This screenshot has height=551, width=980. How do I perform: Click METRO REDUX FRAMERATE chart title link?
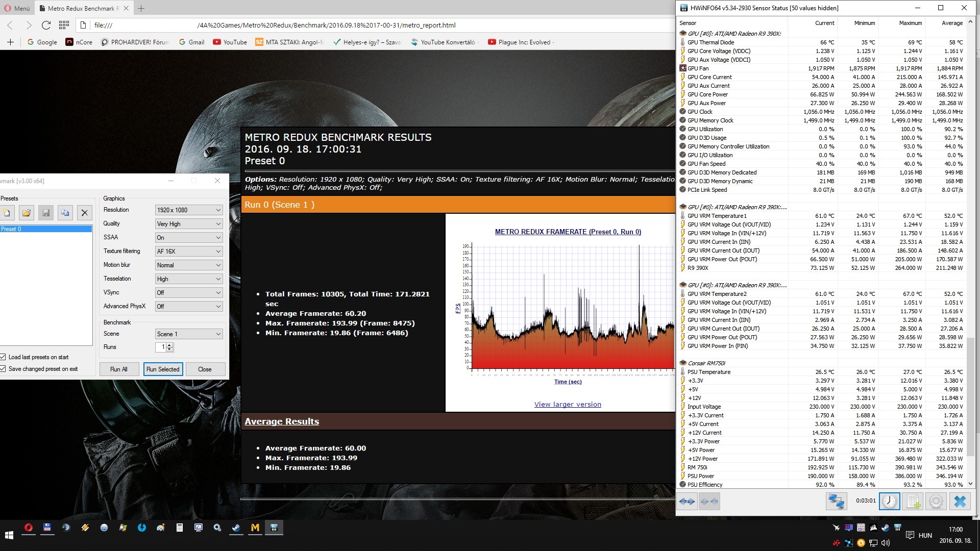[x=568, y=232]
